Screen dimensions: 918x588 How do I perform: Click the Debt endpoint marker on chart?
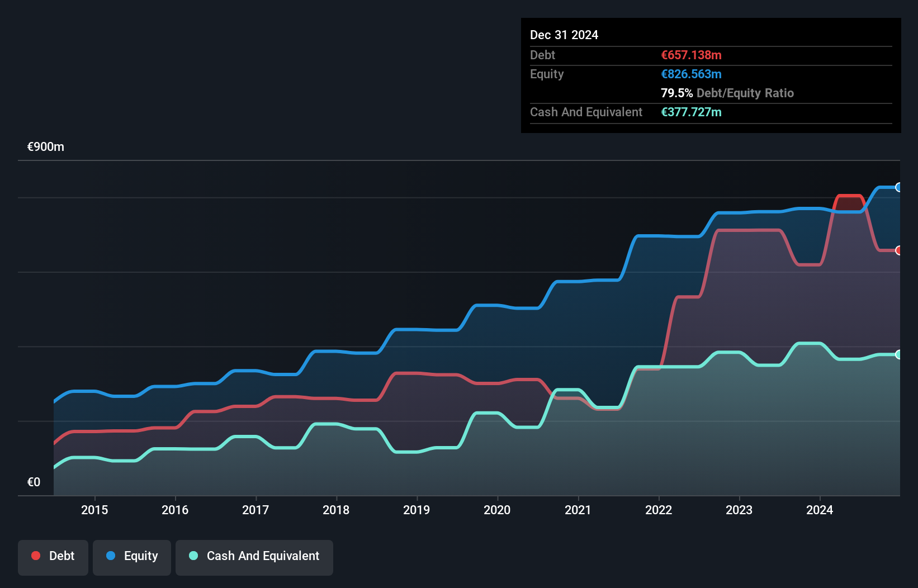coord(899,250)
